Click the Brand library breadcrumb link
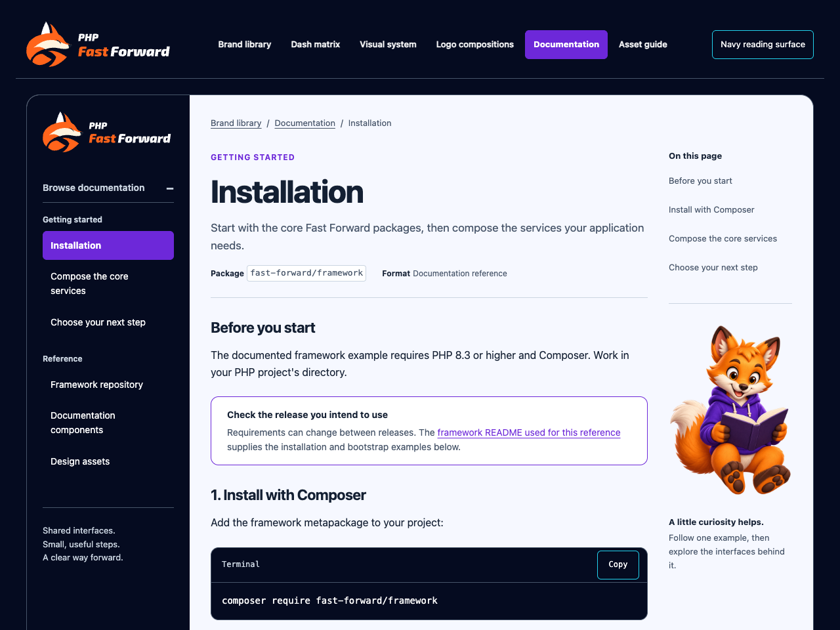840x630 pixels. (x=236, y=123)
